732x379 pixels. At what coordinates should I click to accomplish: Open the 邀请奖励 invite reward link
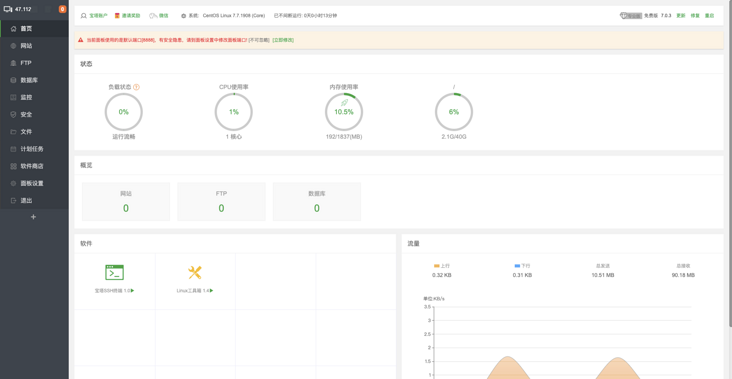click(131, 15)
